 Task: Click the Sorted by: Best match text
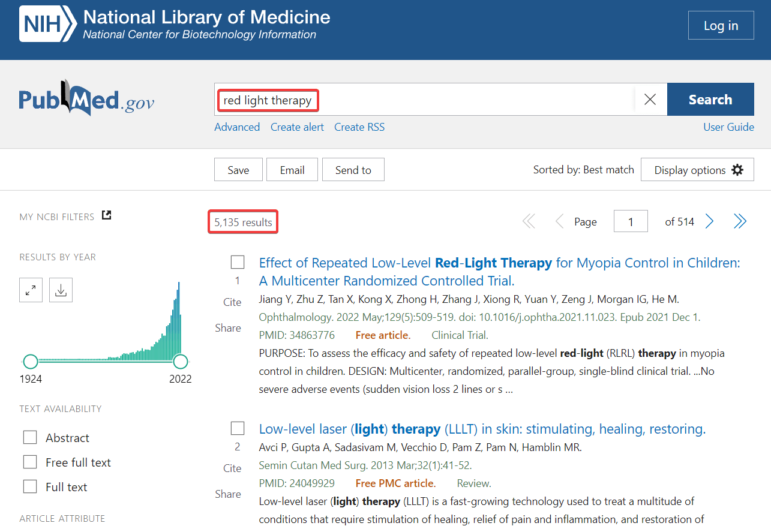click(583, 170)
